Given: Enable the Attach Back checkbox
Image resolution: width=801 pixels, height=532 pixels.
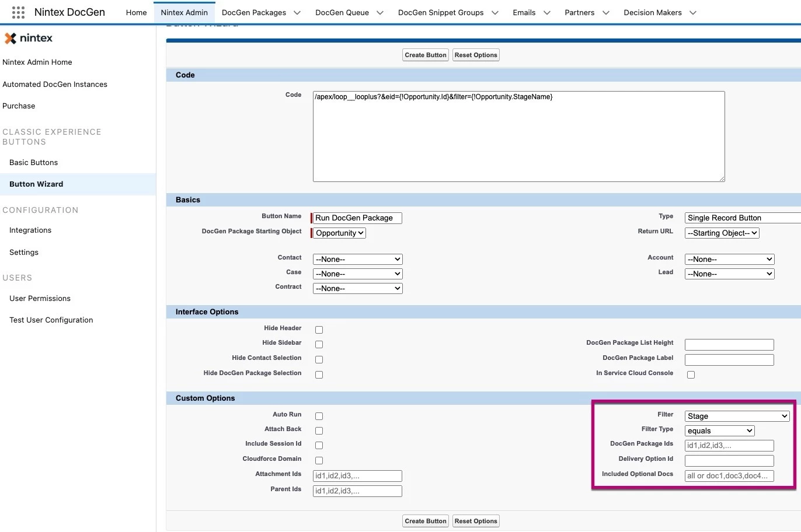Looking at the screenshot, I should pyautogui.click(x=319, y=430).
